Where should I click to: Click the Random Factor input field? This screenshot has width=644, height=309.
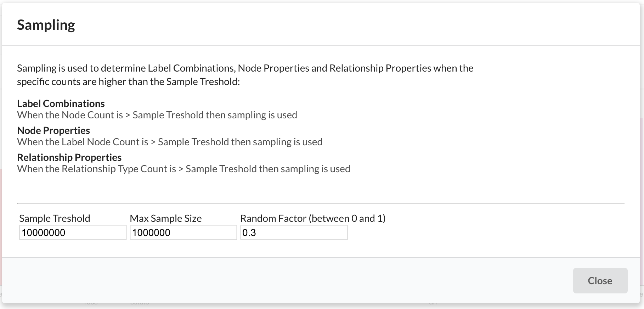coord(294,232)
